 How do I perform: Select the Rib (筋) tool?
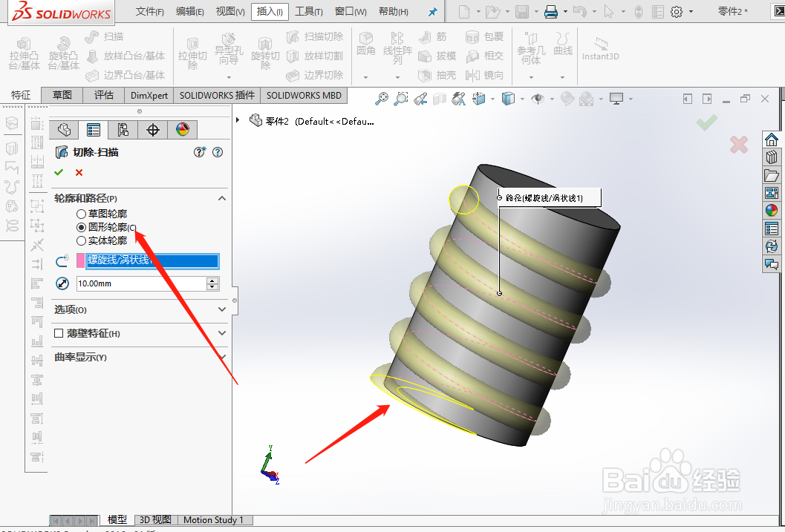pyautogui.click(x=433, y=36)
